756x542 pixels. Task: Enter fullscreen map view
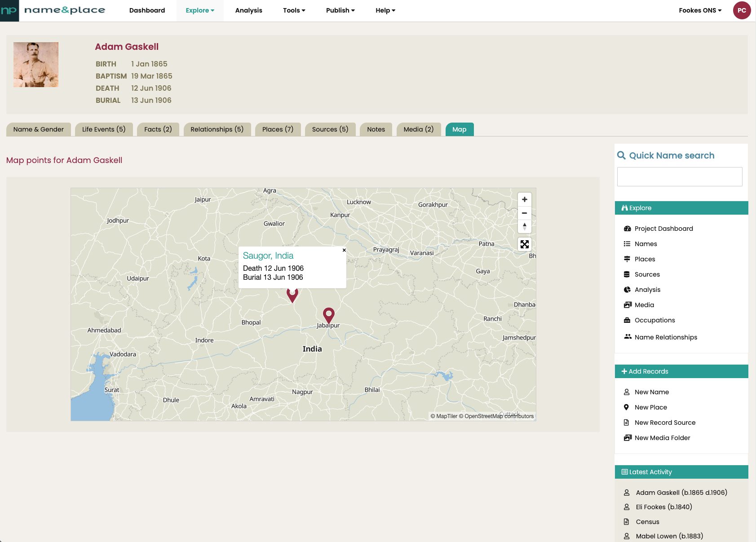pyautogui.click(x=524, y=244)
